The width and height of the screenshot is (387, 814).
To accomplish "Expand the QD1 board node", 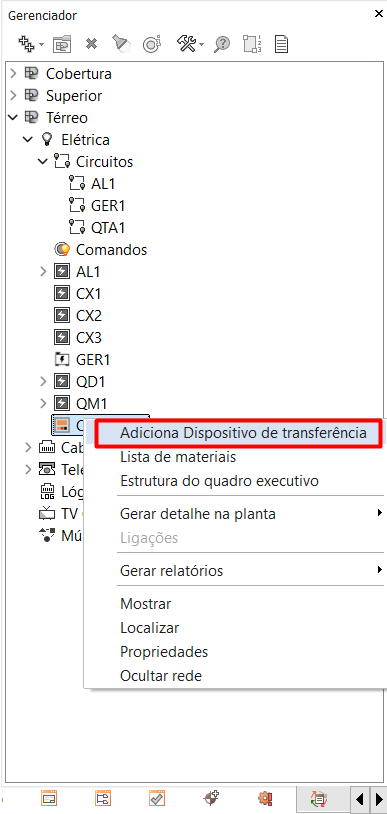I will click(x=44, y=382).
